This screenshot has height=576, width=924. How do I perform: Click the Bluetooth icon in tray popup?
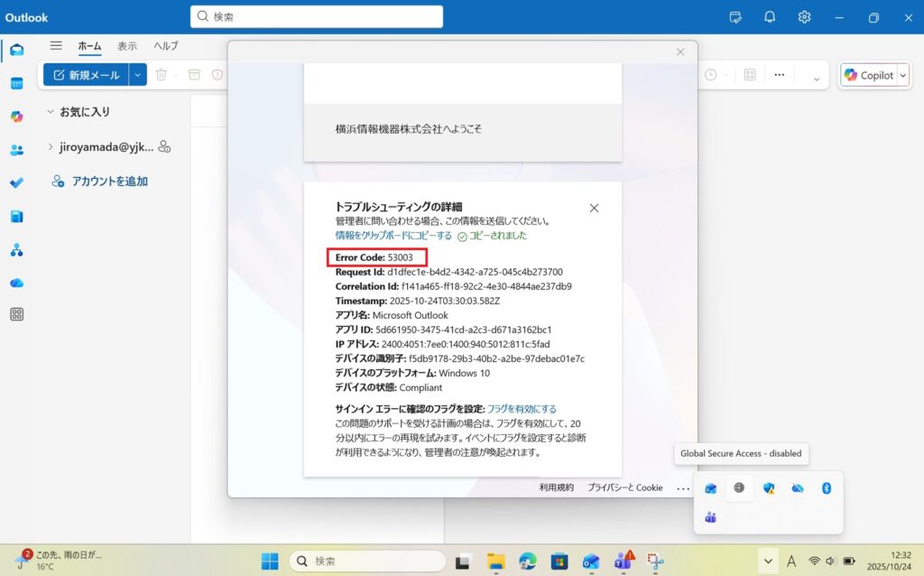(x=825, y=488)
